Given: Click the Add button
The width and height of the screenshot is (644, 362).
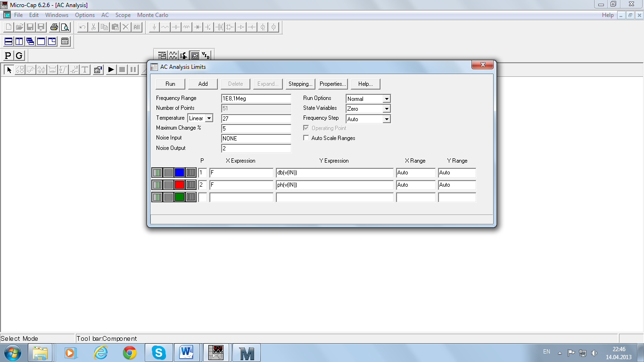Looking at the screenshot, I should click(x=203, y=84).
